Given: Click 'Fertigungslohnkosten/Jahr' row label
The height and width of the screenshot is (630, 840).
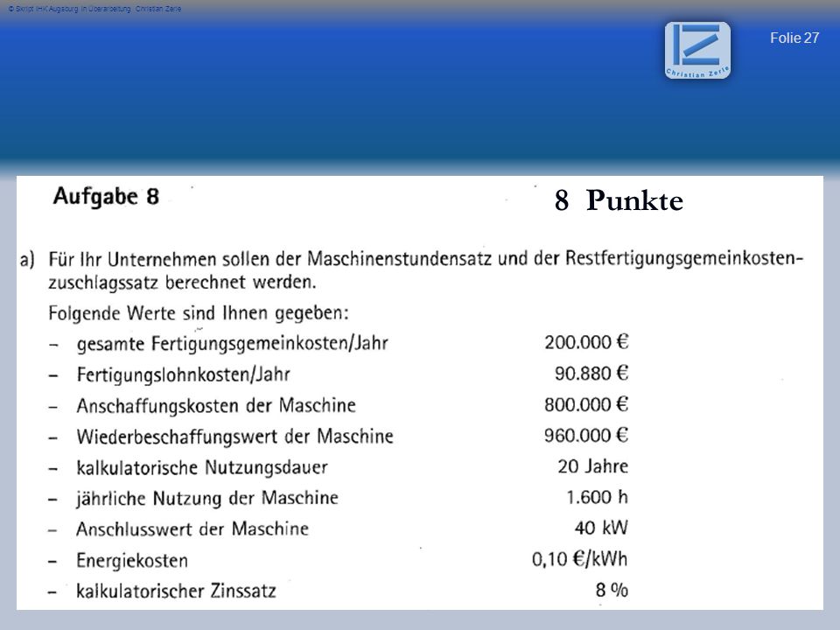Looking at the screenshot, I should [183, 374].
